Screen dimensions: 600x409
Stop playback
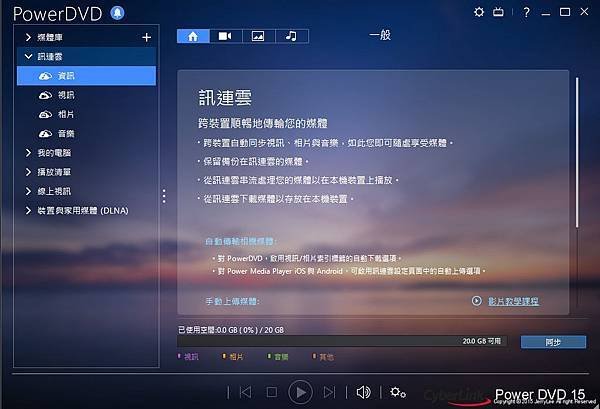click(x=272, y=392)
